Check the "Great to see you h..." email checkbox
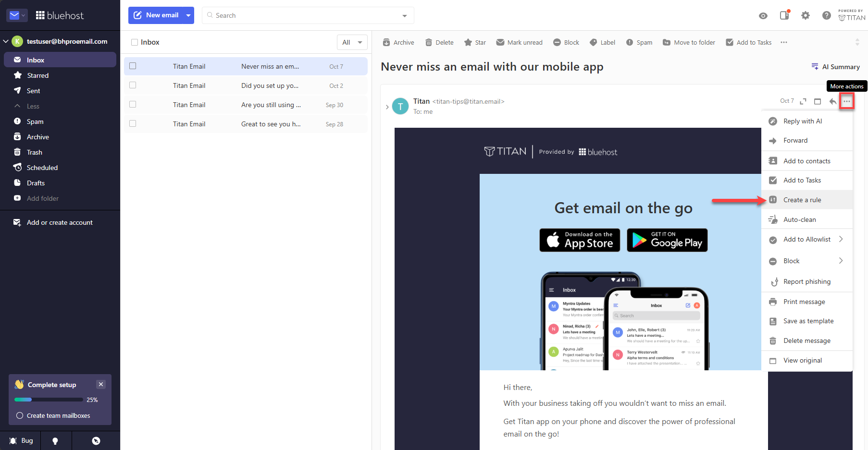 [133, 123]
